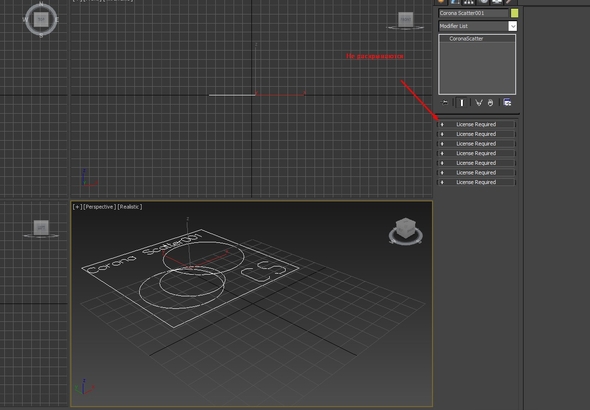Click Make Unique icon under modifier stack

(x=478, y=102)
